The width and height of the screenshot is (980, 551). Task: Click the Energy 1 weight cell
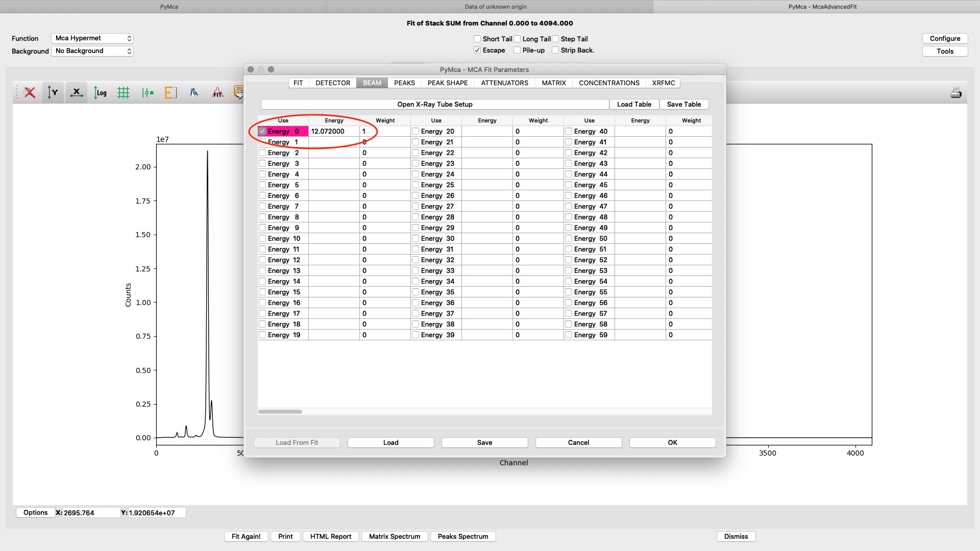point(385,142)
